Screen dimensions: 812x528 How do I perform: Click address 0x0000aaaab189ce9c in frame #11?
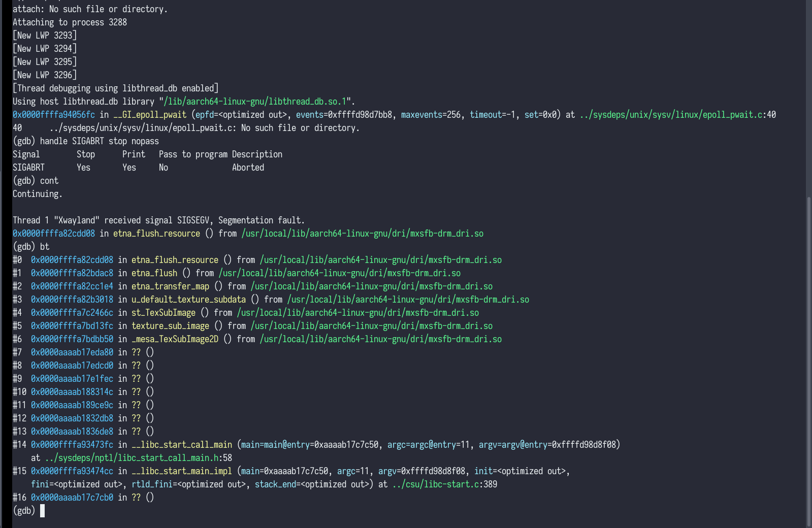click(x=72, y=405)
